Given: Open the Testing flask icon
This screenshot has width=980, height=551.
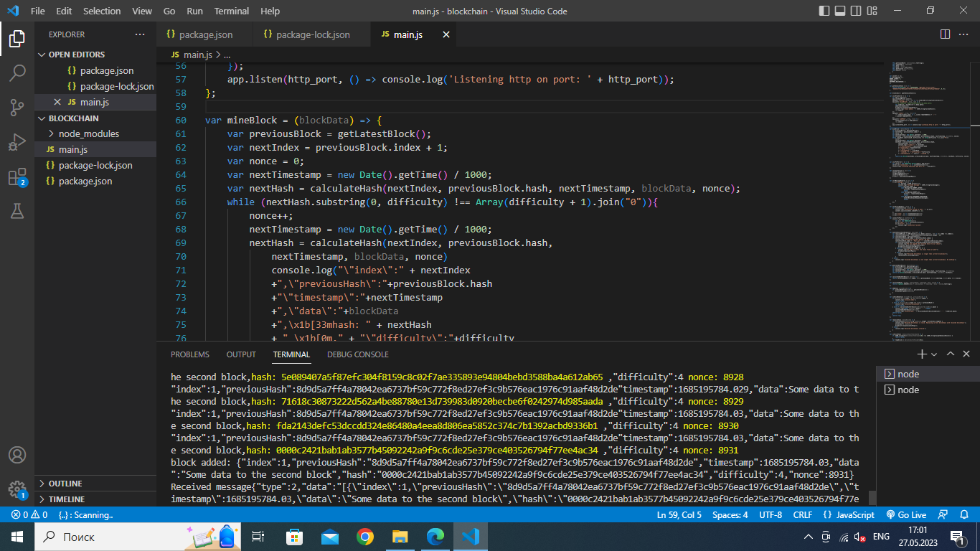Looking at the screenshot, I should tap(17, 211).
